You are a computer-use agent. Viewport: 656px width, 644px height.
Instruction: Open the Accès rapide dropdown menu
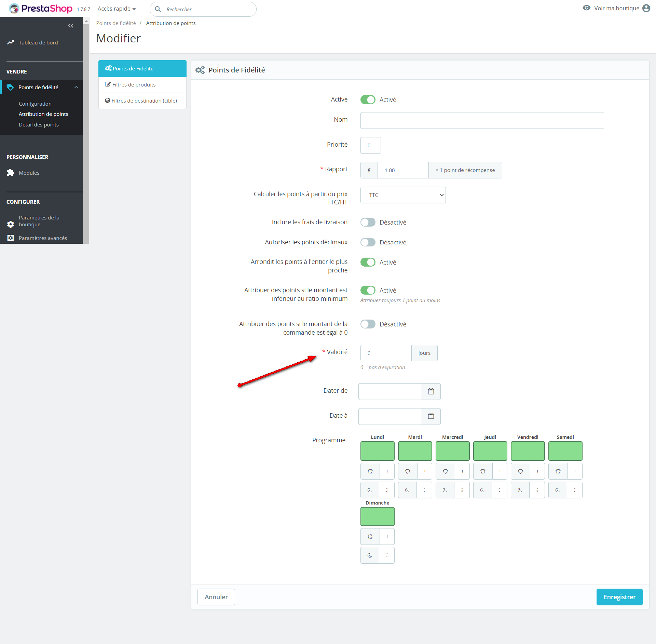117,9
